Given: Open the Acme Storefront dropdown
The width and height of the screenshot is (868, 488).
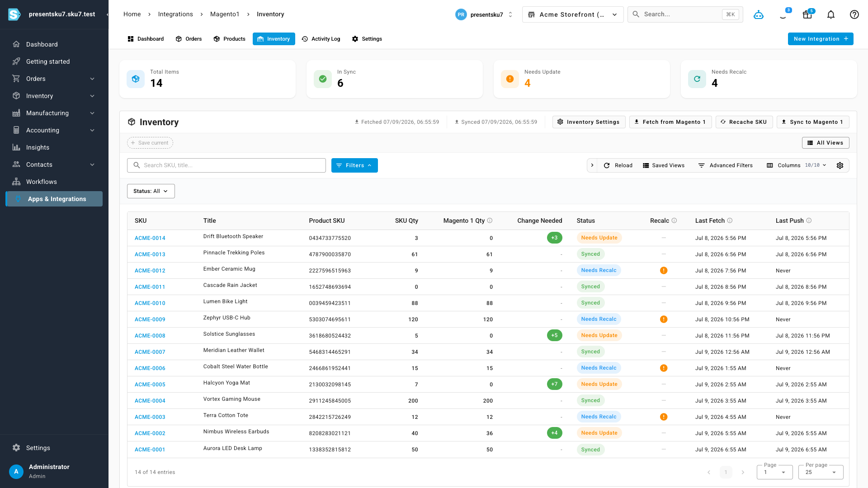Looking at the screenshot, I should (573, 14).
